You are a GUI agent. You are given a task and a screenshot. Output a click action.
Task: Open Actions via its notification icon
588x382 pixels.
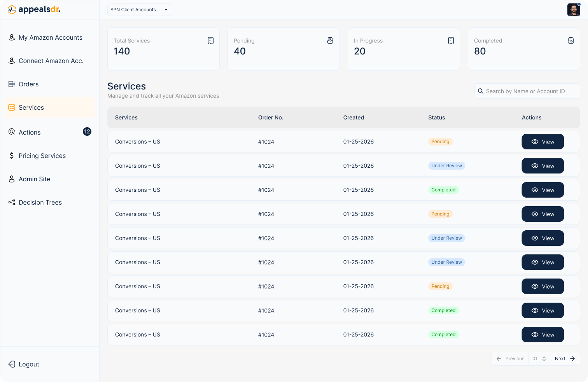87,131
